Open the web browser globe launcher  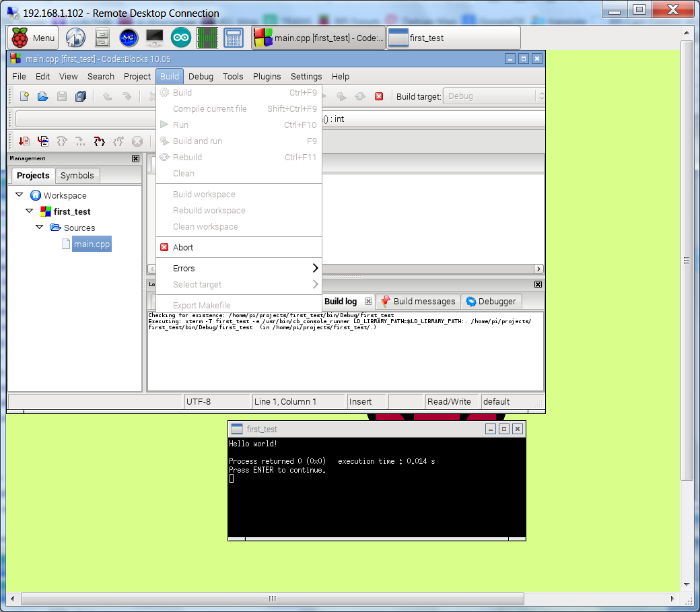point(75,38)
